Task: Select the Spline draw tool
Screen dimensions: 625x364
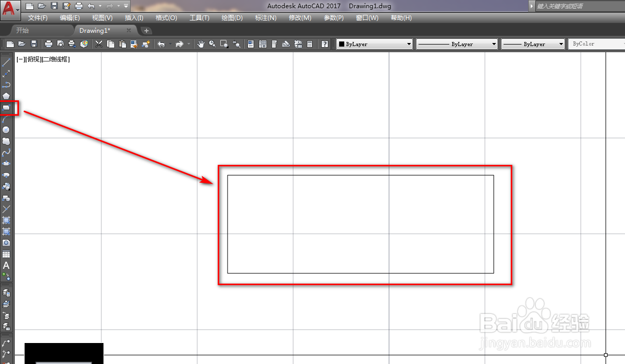Action: point(6,153)
